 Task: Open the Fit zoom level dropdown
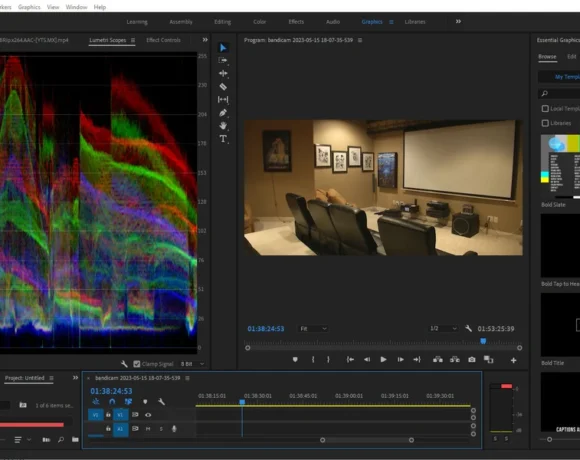(x=313, y=328)
